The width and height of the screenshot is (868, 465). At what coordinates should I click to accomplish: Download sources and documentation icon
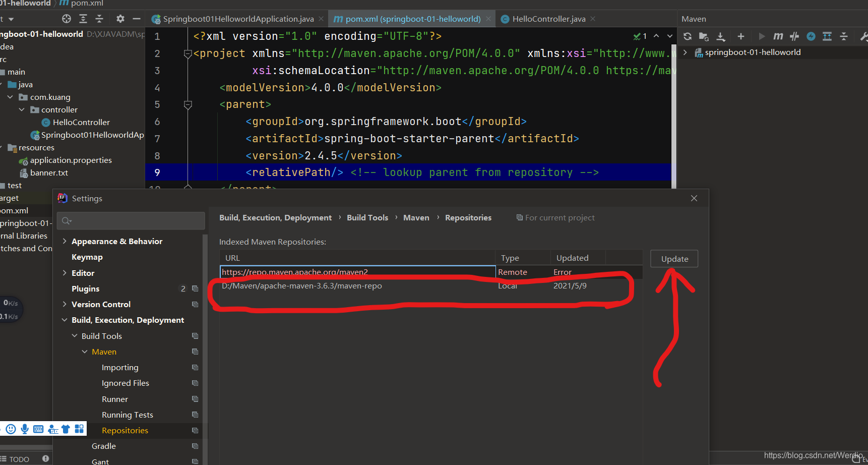point(721,36)
